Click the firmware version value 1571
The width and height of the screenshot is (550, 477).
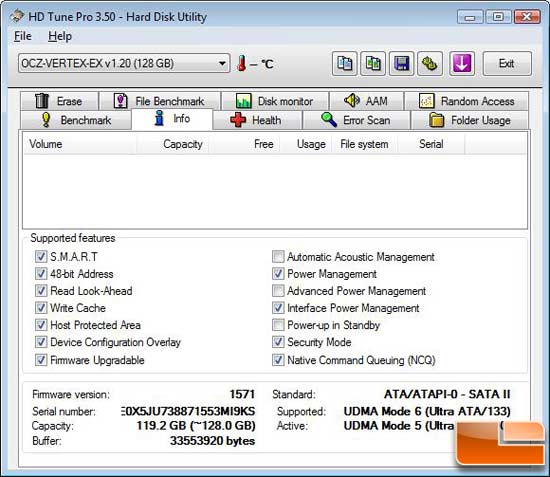pyautogui.click(x=242, y=394)
